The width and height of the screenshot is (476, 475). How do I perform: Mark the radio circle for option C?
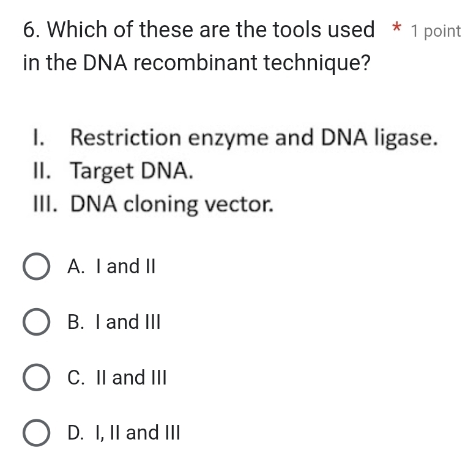[x=37, y=377]
